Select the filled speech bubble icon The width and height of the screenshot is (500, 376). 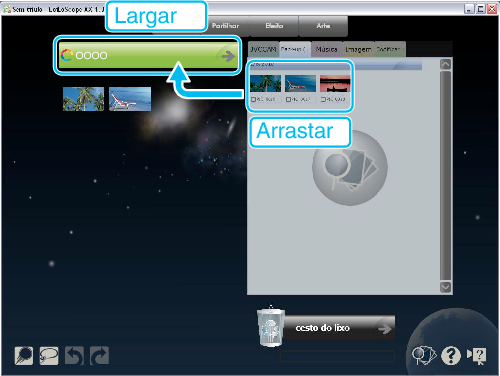point(24,355)
